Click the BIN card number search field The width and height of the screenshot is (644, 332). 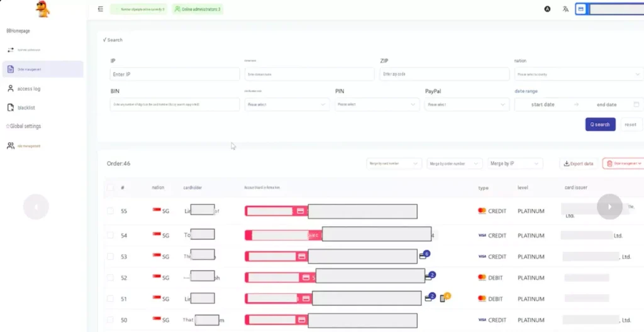tap(175, 104)
